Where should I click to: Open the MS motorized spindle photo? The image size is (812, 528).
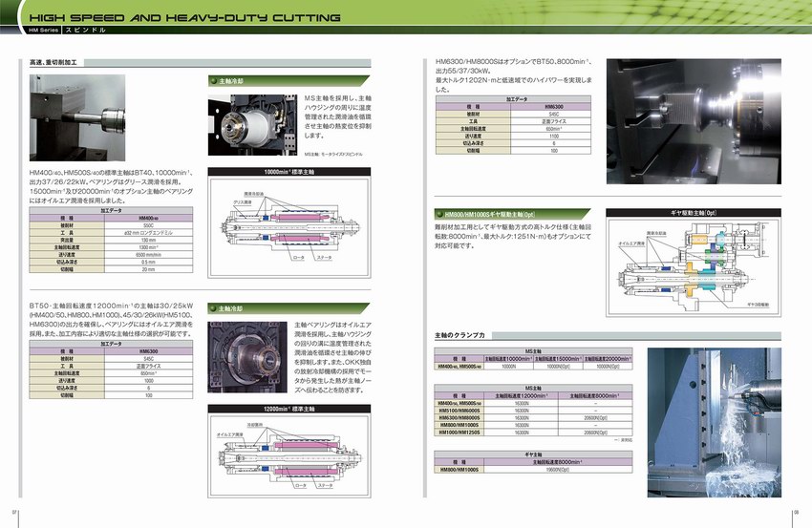tap(253, 122)
